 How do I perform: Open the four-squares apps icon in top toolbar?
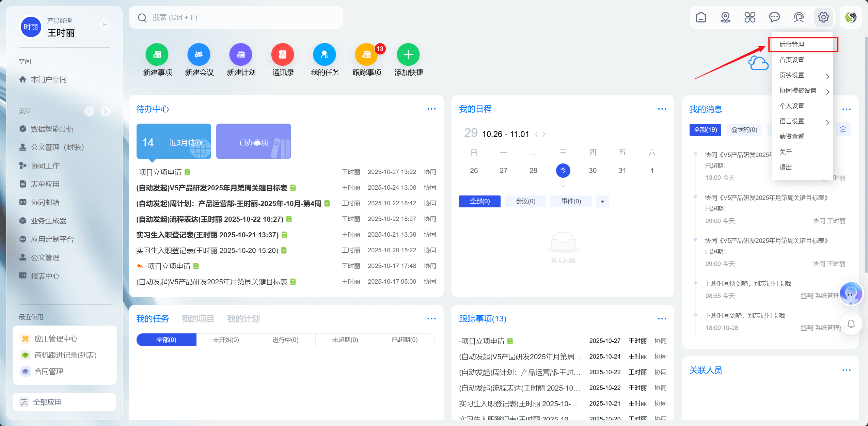[x=750, y=17]
